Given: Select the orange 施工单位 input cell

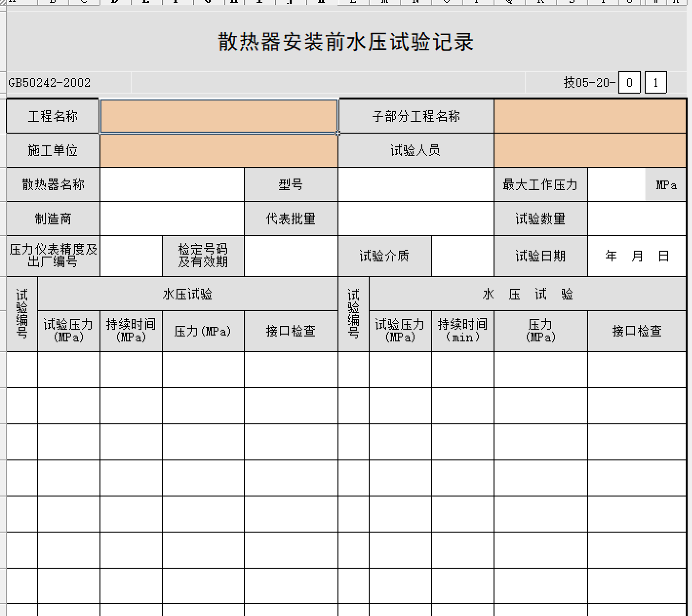Looking at the screenshot, I should point(218,150).
